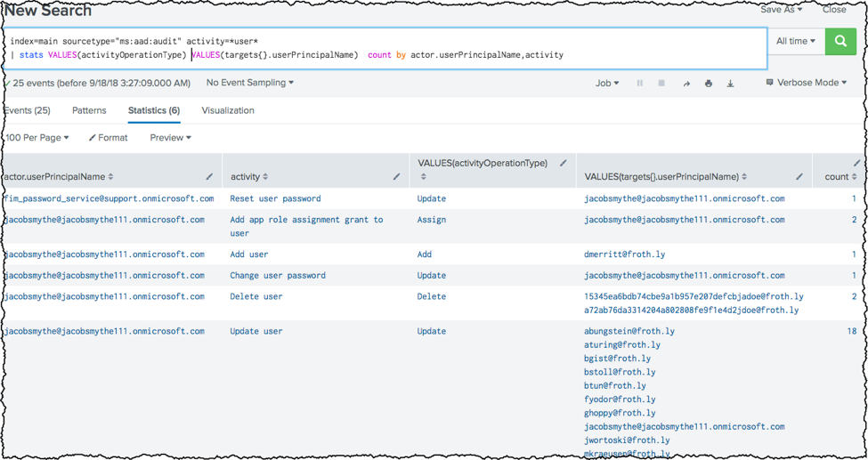
Task: Click the Add operation type value
Action: [x=425, y=254]
